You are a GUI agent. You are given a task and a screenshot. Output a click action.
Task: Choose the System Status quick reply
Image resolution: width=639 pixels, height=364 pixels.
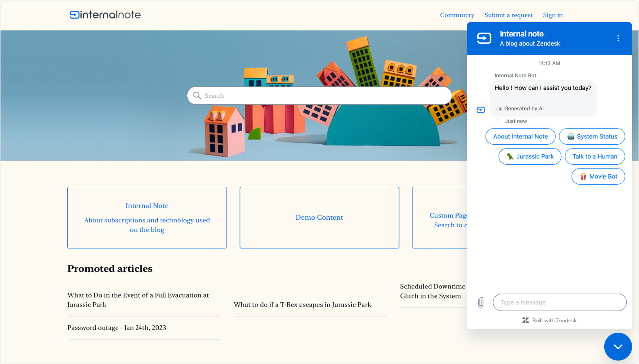point(592,136)
